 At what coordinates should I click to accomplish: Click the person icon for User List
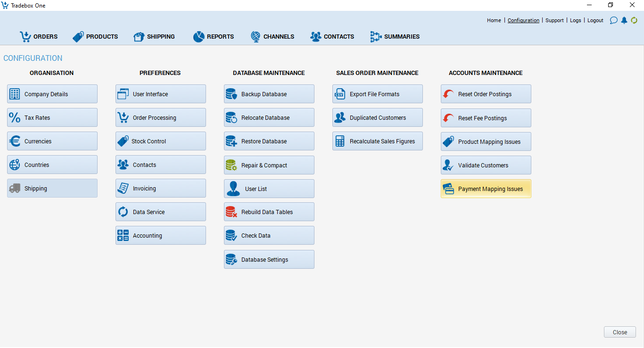[x=233, y=189]
